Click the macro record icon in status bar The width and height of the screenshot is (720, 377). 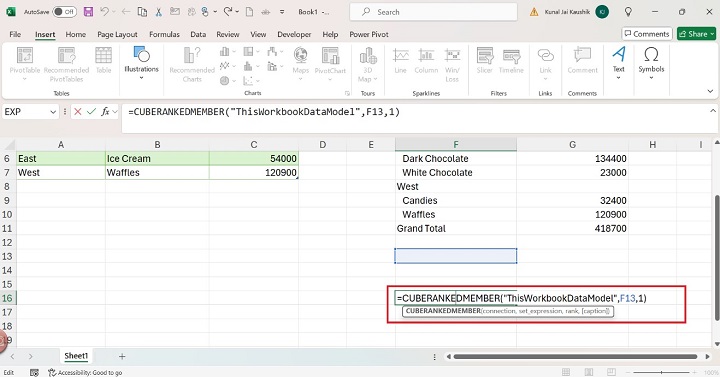pyautogui.click(x=34, y=372)
